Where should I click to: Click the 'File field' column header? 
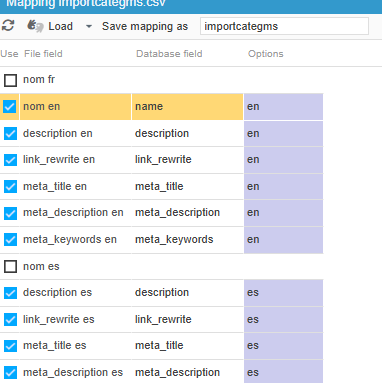tap(43, 54)
